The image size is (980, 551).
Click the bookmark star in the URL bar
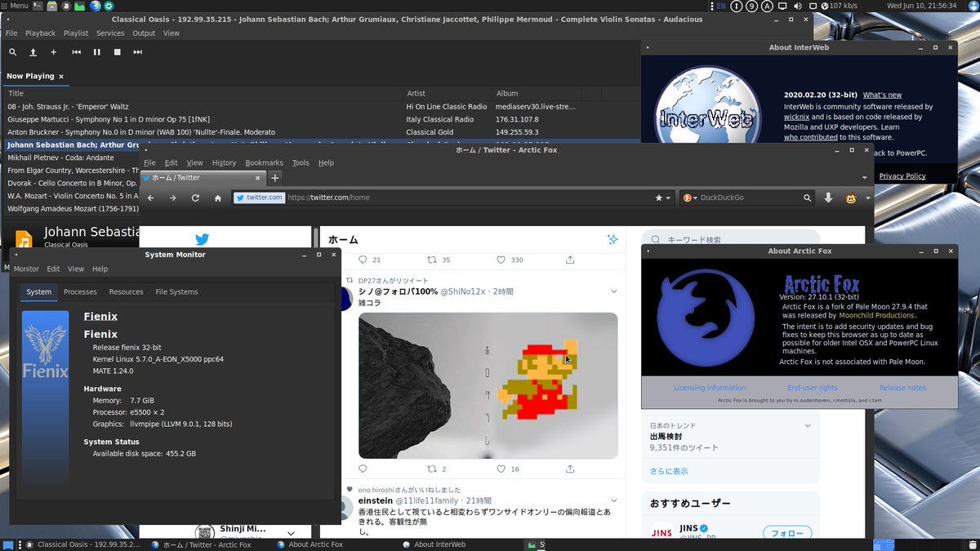(x=659, y=198)
